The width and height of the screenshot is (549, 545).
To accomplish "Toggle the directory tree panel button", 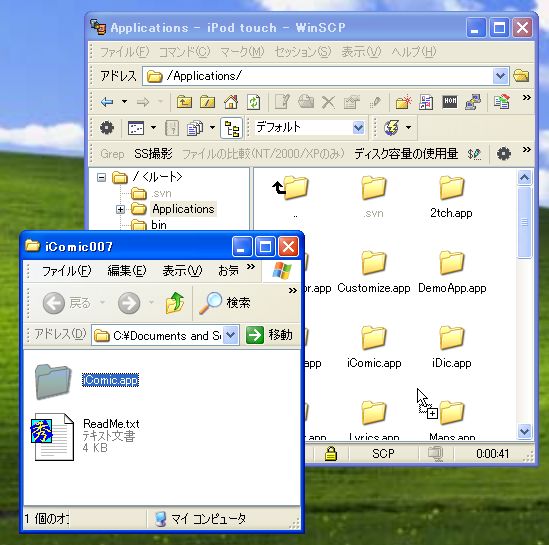I will tap(231, 128).
